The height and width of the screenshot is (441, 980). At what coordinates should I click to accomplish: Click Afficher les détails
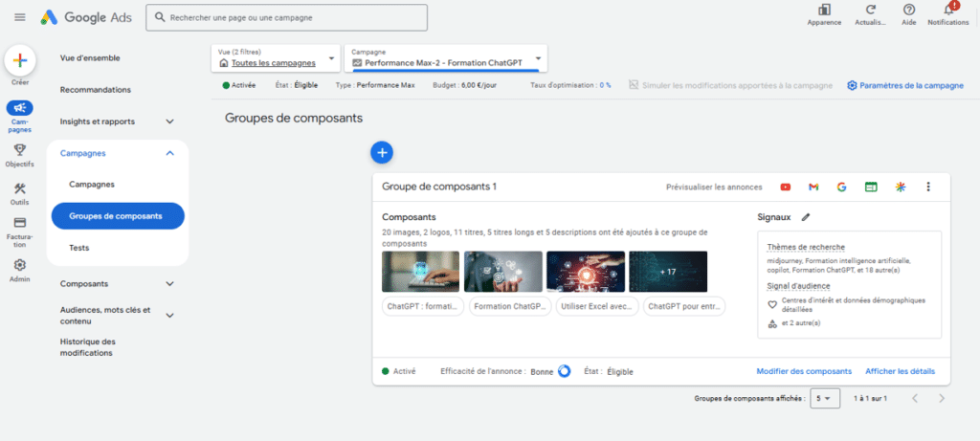[x=900, y=371]
